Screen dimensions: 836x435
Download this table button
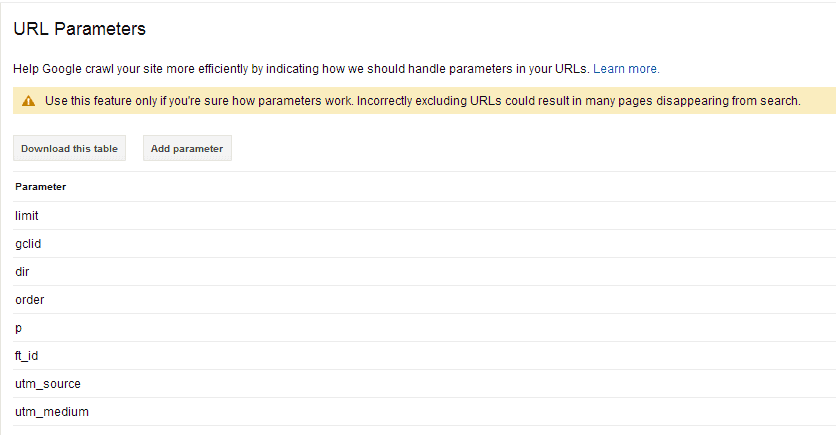(x=69, y=148)
